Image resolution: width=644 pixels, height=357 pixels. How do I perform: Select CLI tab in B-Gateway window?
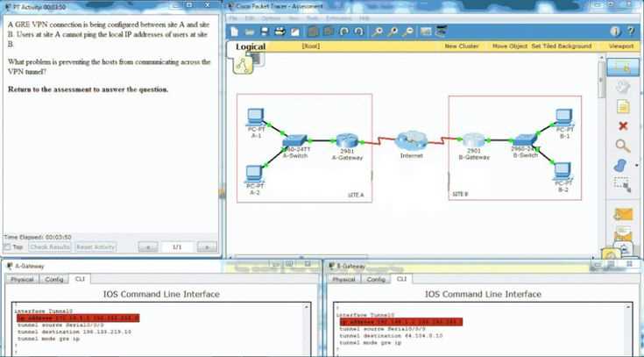[401, 279]
